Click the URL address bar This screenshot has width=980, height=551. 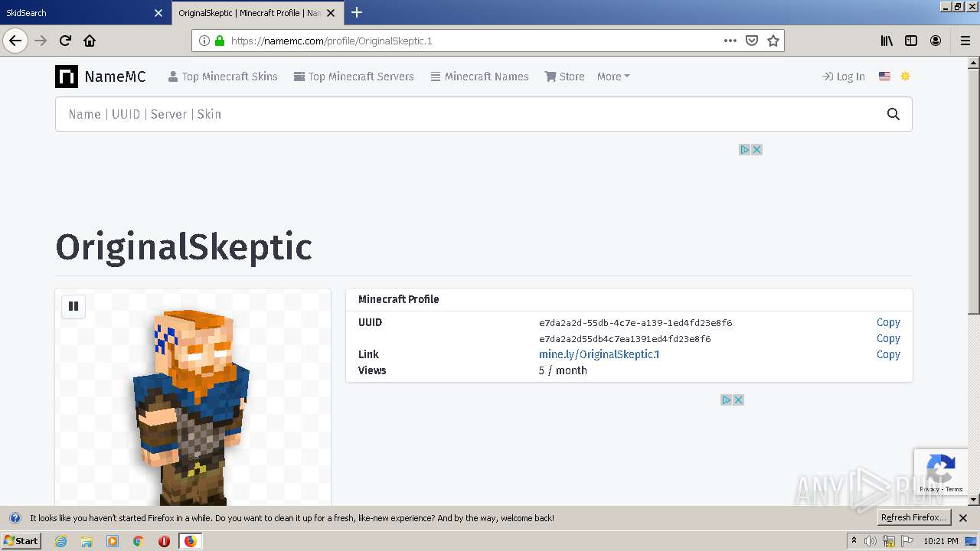point(475,41)
